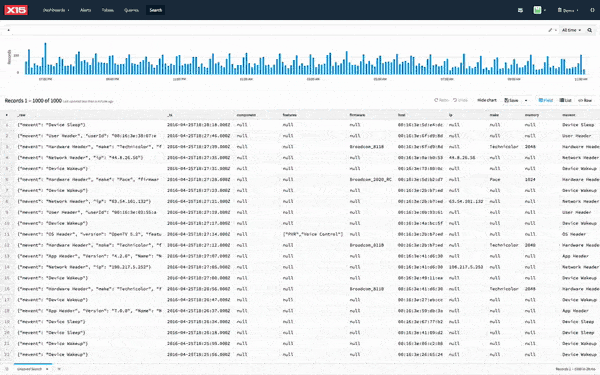The image size is (600, 375).
Task: Click the mevent cell 'OS Header'
Action: click(574, 234)
